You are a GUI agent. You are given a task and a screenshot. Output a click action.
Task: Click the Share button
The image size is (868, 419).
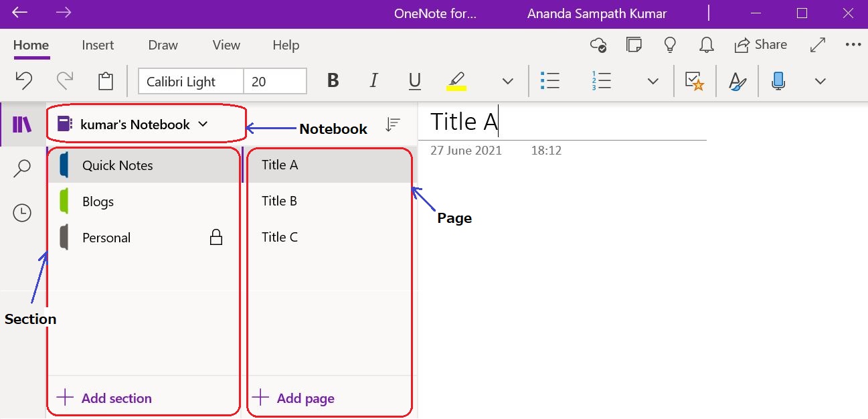[760, 45]
